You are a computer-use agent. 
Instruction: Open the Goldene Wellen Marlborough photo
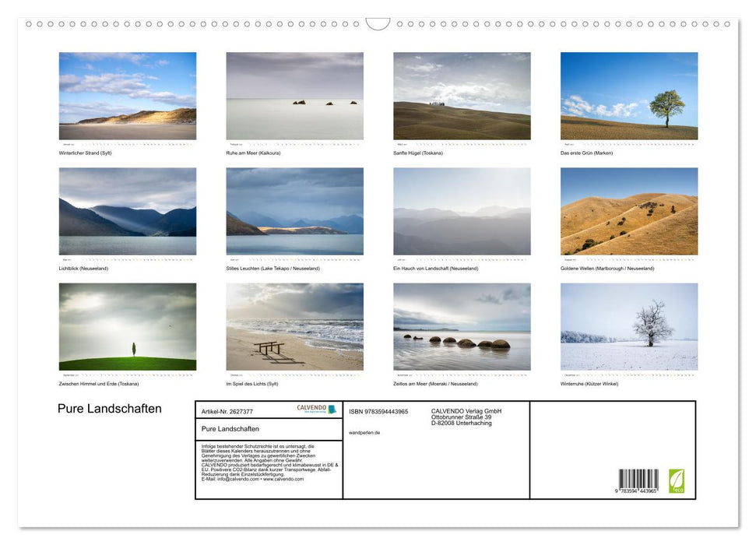[629, 211]
